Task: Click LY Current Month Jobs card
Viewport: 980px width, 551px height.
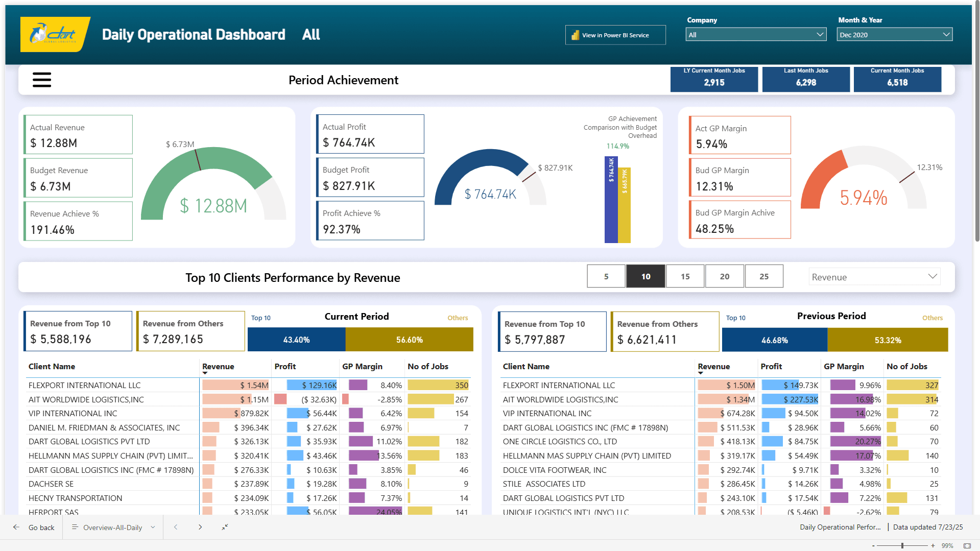Action: click(x=714, y=79)
